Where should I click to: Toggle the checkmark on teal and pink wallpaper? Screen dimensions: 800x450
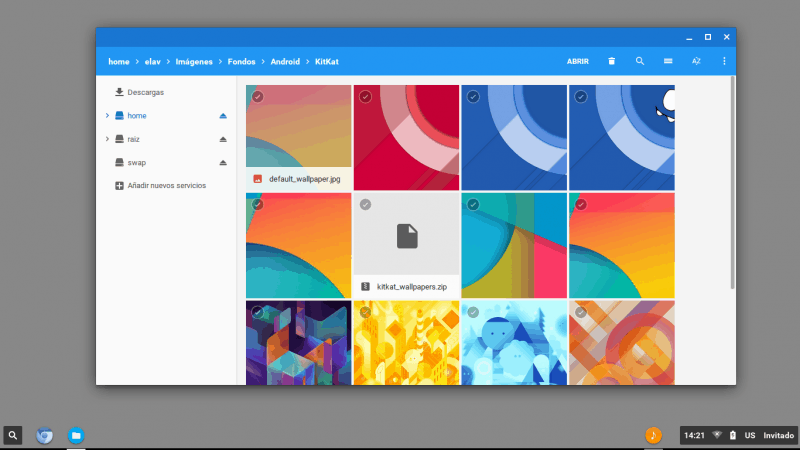pos(473,205)
